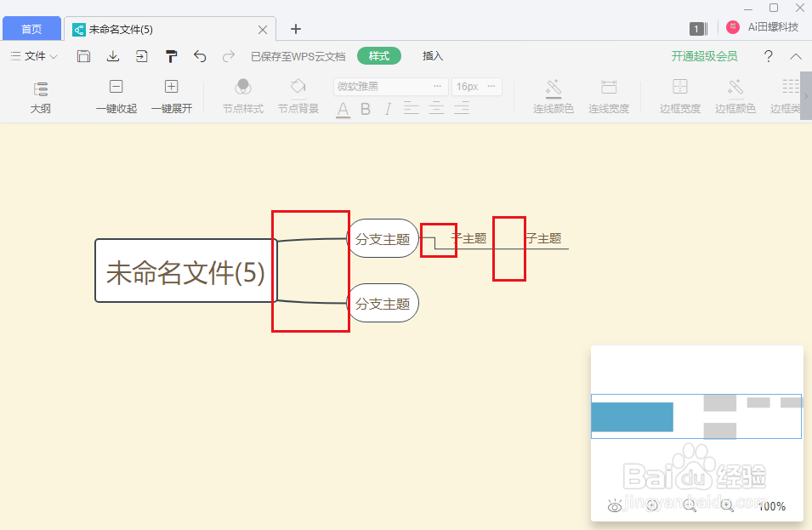
Task: Click the undo arrow icon
Action: pos(202,56)
